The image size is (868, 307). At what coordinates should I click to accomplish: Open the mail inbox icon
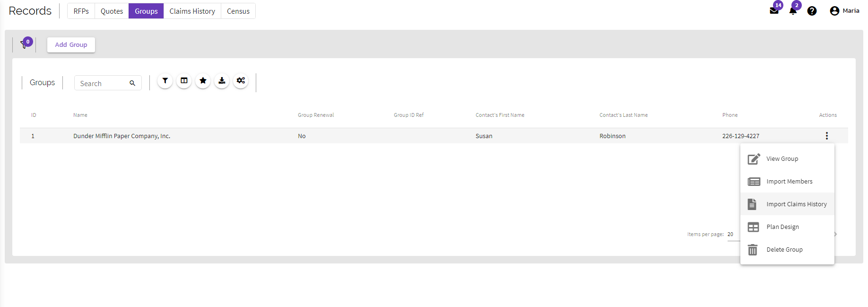(774, 11)
